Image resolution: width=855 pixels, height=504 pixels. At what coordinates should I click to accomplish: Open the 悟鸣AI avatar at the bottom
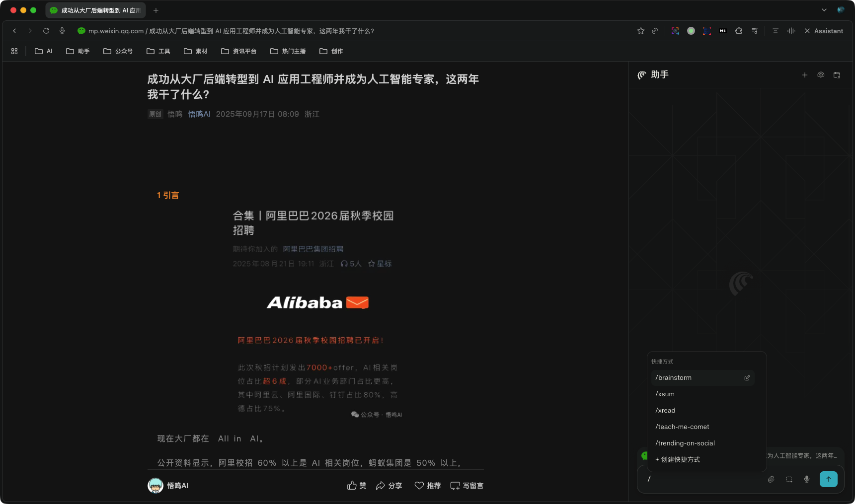[x=155, y=486]
